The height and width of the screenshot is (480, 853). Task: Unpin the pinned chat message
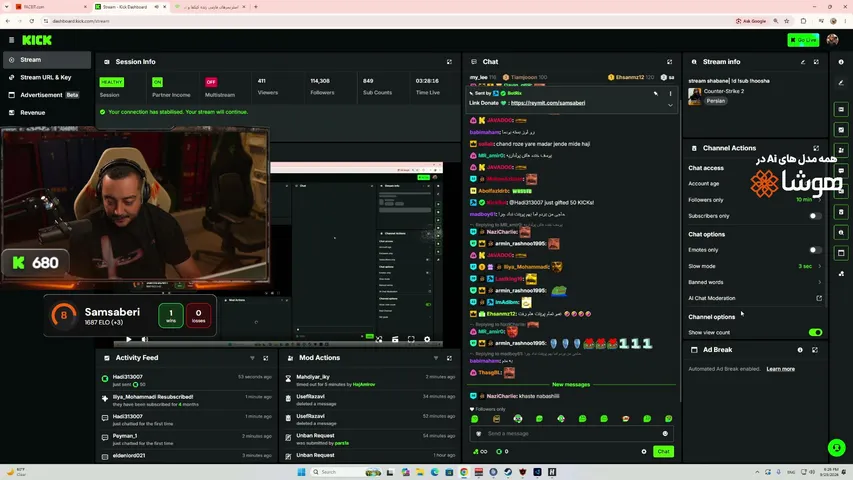pyautogui.click(x=656, y=94)
